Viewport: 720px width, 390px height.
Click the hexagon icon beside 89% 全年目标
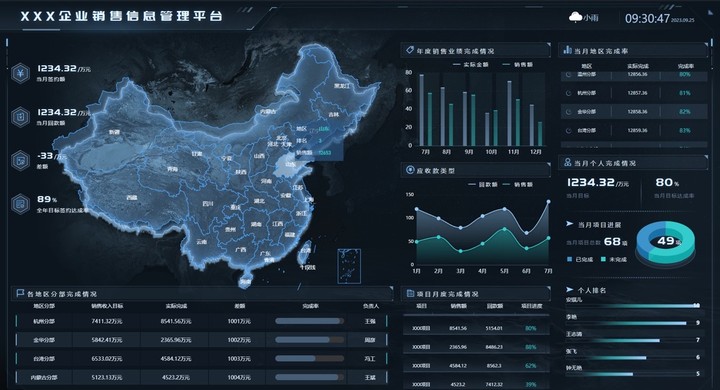tap(21, 204)
